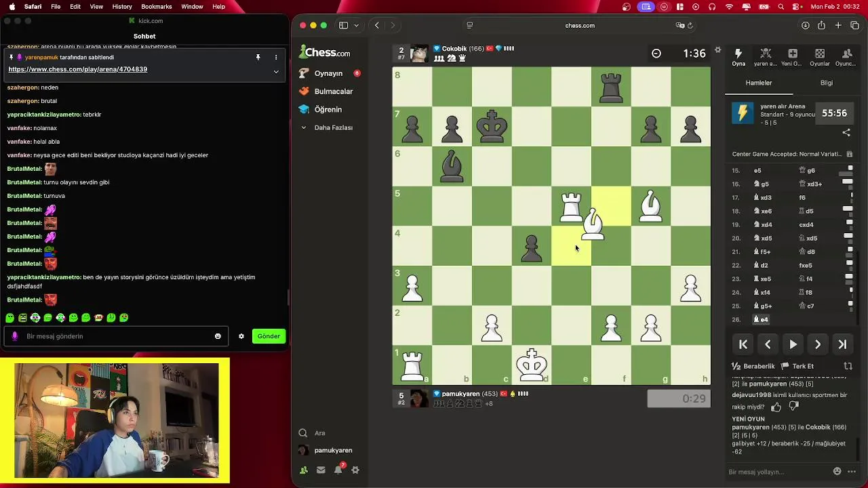Open the pinned chess.com arena link
The image size is (868, 488).
[x=78, y=69]
